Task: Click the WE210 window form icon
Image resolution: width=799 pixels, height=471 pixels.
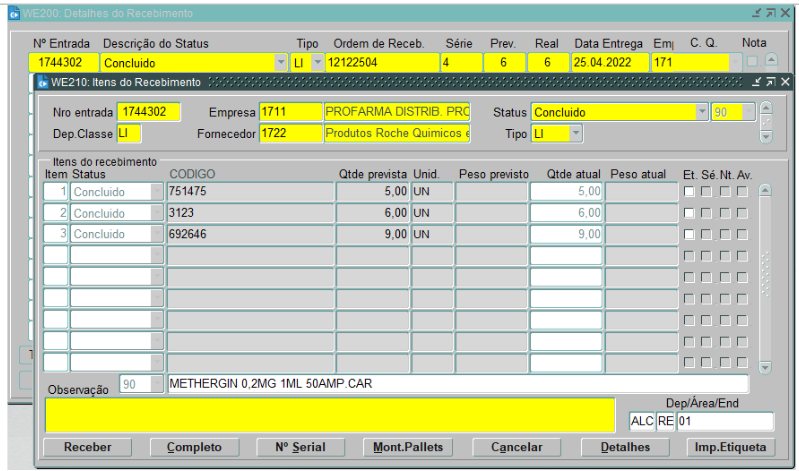Action: 42,82
